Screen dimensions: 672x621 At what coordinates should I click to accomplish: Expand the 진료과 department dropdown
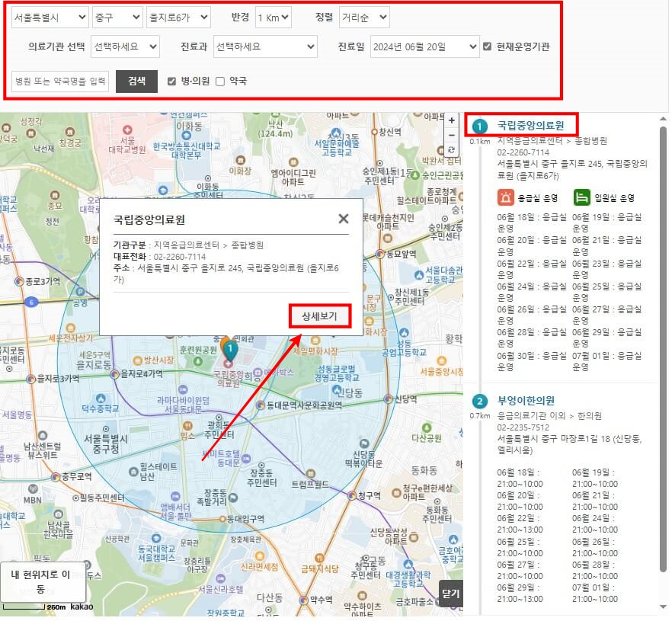(x=265, y=46)
